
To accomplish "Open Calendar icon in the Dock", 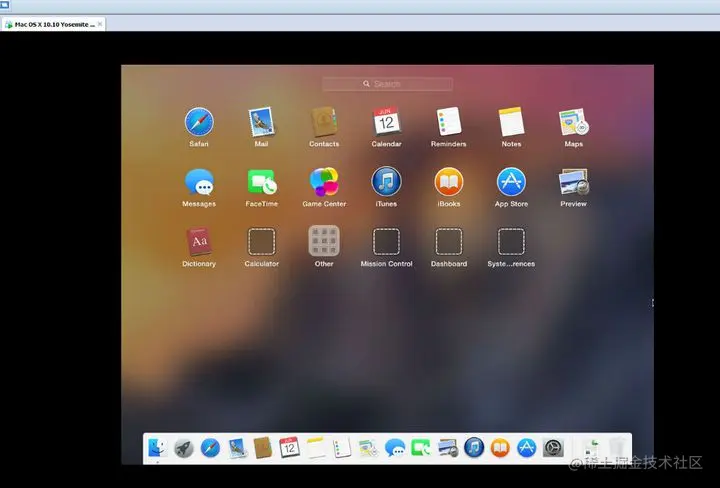I will (x=289, y=447).
